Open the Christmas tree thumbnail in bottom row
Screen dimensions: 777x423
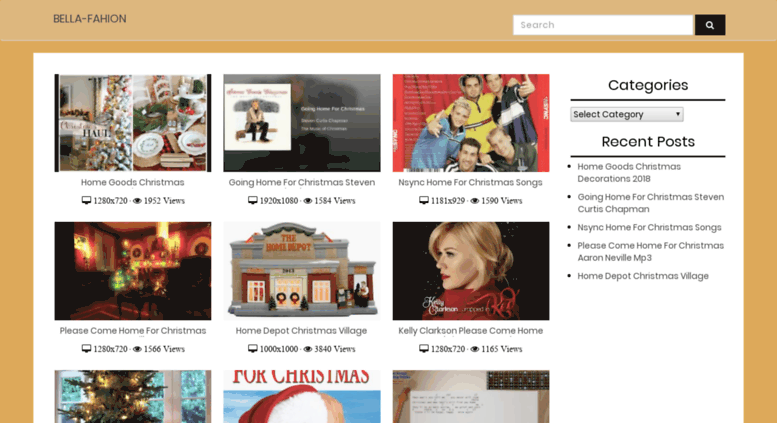(133, 396)
